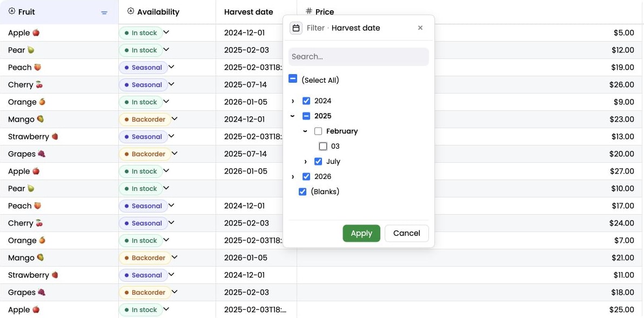Click the calendar icon in filter popup

[296, 28]
